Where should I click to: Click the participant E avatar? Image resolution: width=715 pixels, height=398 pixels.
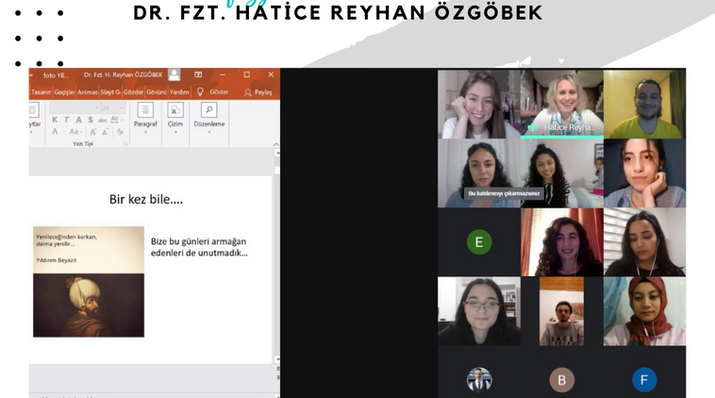(x=479, y=242)
